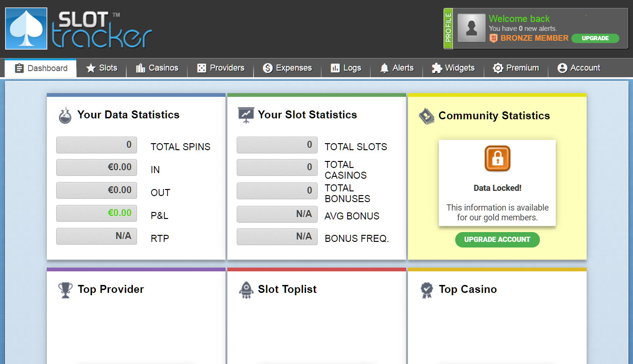This screenshot has width=633, height=364.
Task: Go to the Casinos tab
Action: [157, 68]
